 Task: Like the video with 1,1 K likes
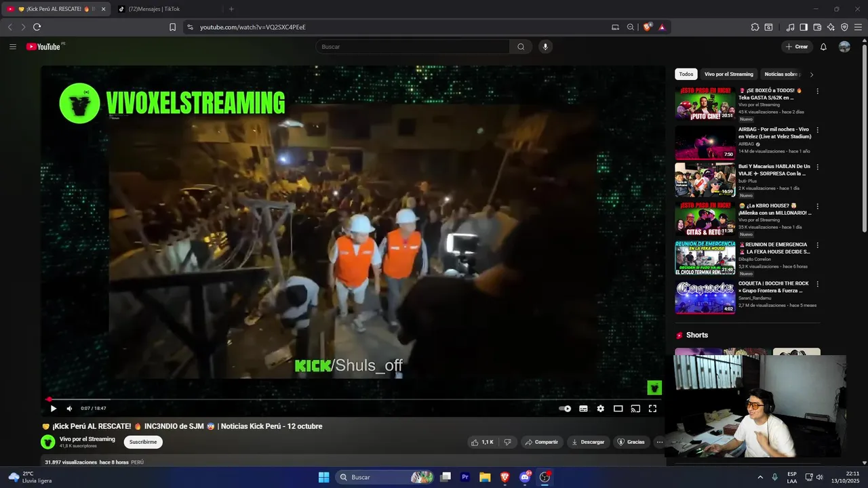click(483, 442)
